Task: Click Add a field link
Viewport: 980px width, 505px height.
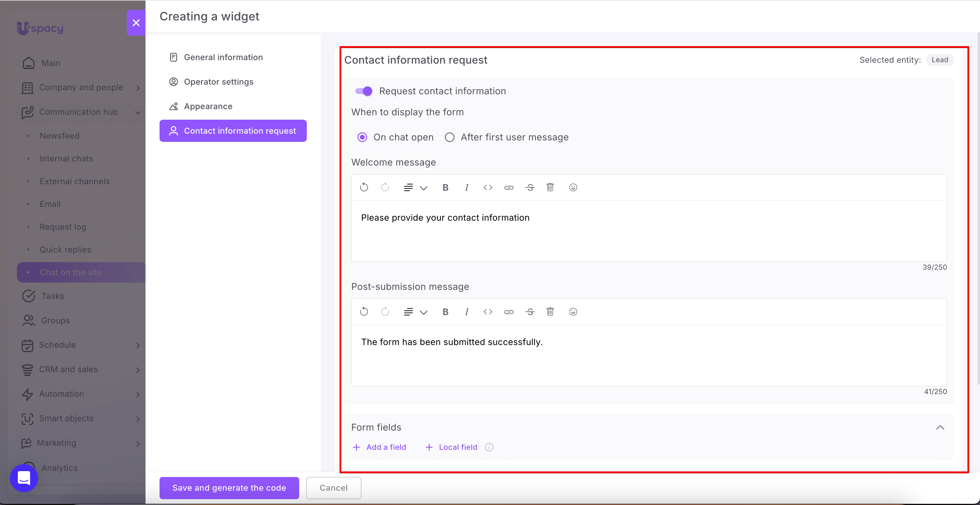Action: (380, 447)
